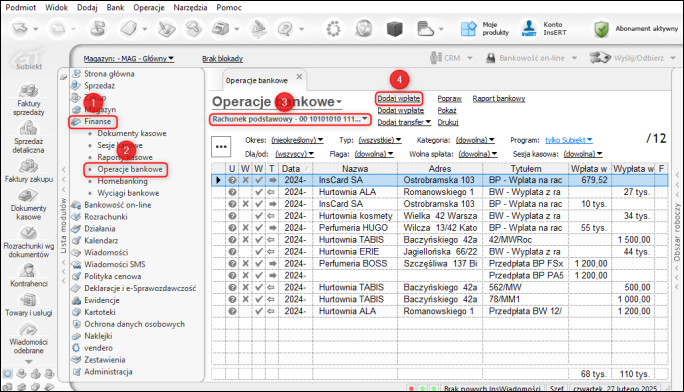Image resolution: width=684 pixels, height=392 pixels.
Task: Select Operacje bankowe in module list
Action: tap(130, 169)
